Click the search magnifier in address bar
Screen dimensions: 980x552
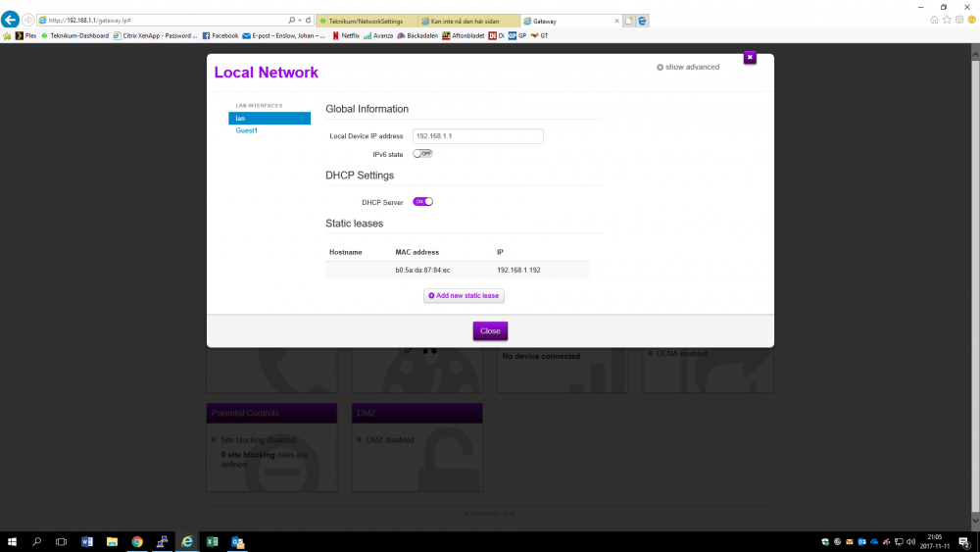[291, 20]
